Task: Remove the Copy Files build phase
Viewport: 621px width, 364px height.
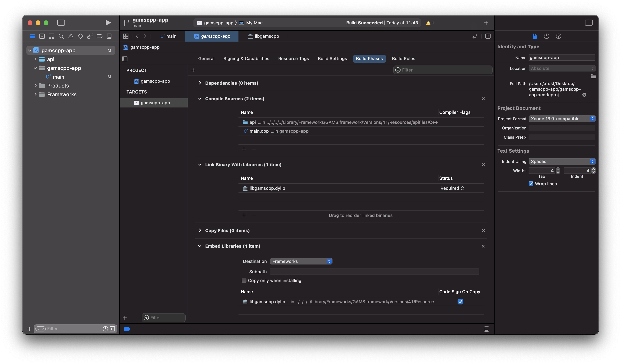Action: [x=483, y=230]
